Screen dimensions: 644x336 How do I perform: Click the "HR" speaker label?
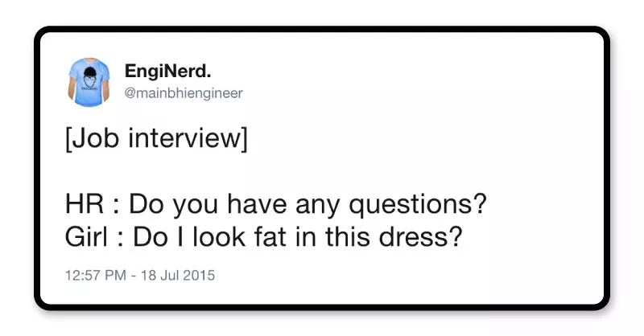82,205
